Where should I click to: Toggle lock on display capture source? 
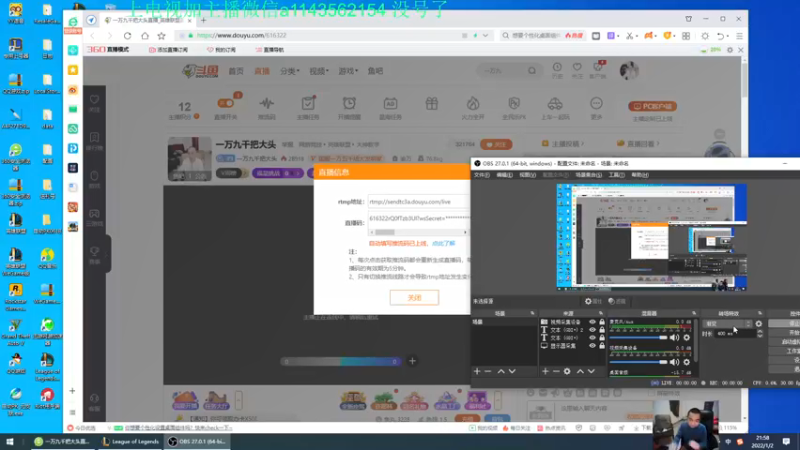(602, 345)
